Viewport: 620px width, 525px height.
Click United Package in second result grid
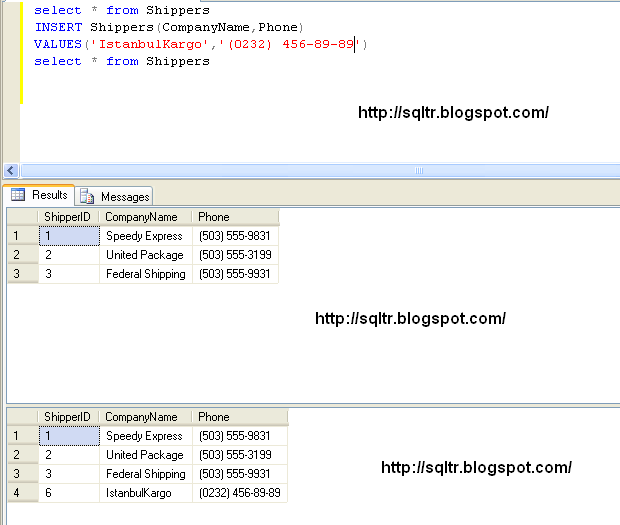[146, 455]
